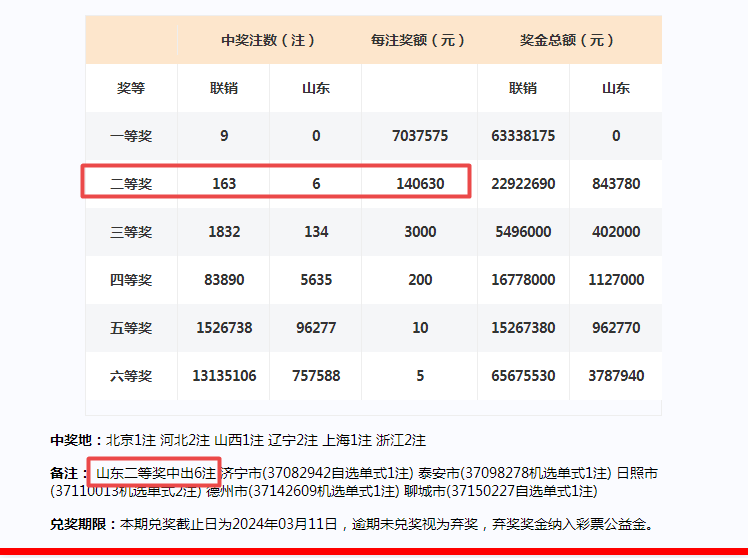The height and width of the screenshot is (558, 748).
Task: Click first-prize amount 7037575
Action: (x=420, y=136)
